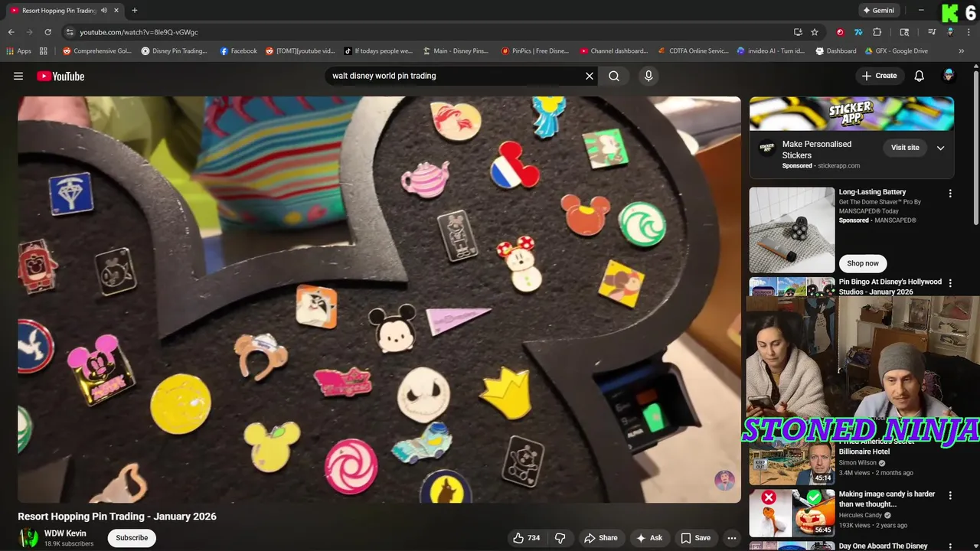The image size is (980, 551).
Task: Like the video with thumbs up
Action: (526, 538)
